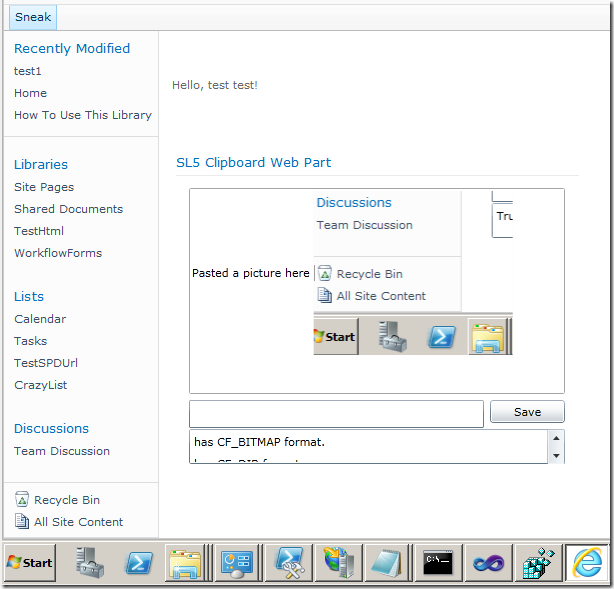Open Windows PowerShell from taskbar

point(138,563)
